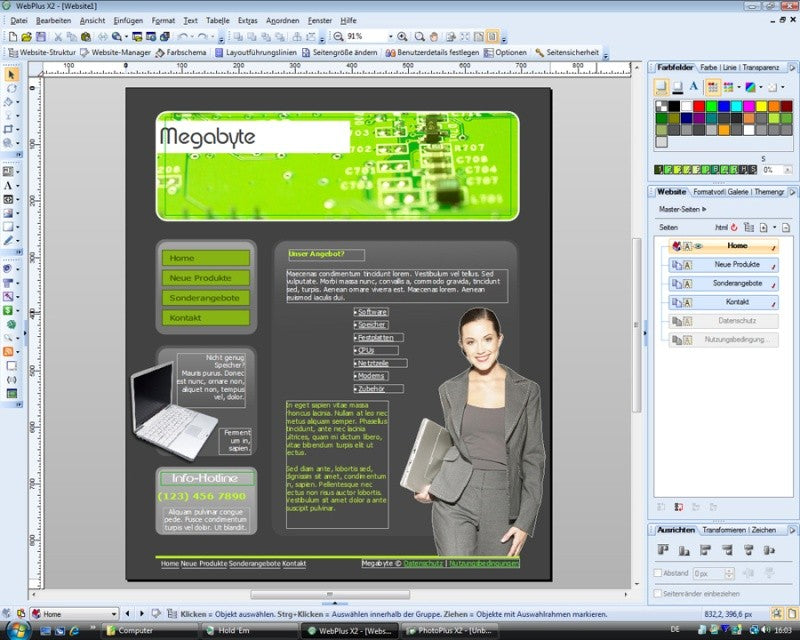
Task: Open the zoom percentage dropdown
Action: tap(391, 37)
